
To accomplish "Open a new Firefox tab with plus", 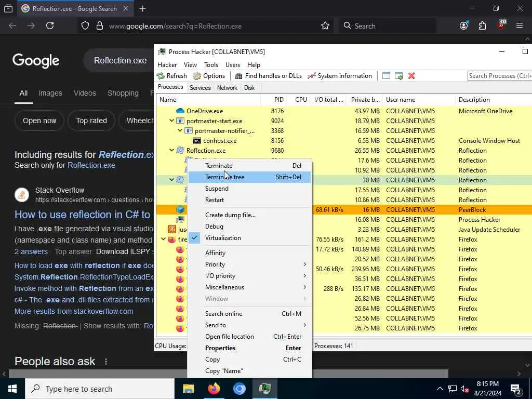I will point(143,9).
